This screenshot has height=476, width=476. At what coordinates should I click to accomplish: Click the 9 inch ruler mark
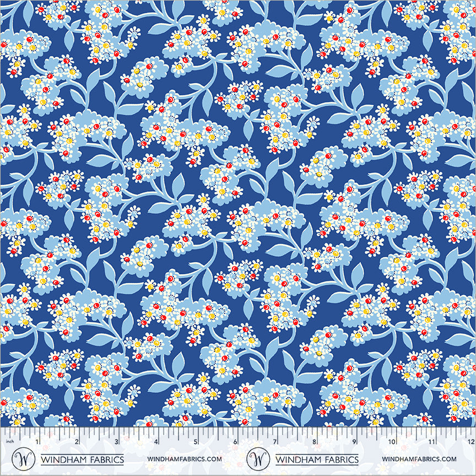tap(354, 441)
